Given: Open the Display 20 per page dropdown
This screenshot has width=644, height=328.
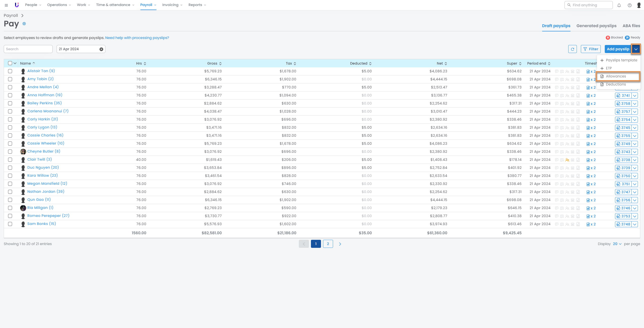Looking at the screenshot, I should [617, 244].
